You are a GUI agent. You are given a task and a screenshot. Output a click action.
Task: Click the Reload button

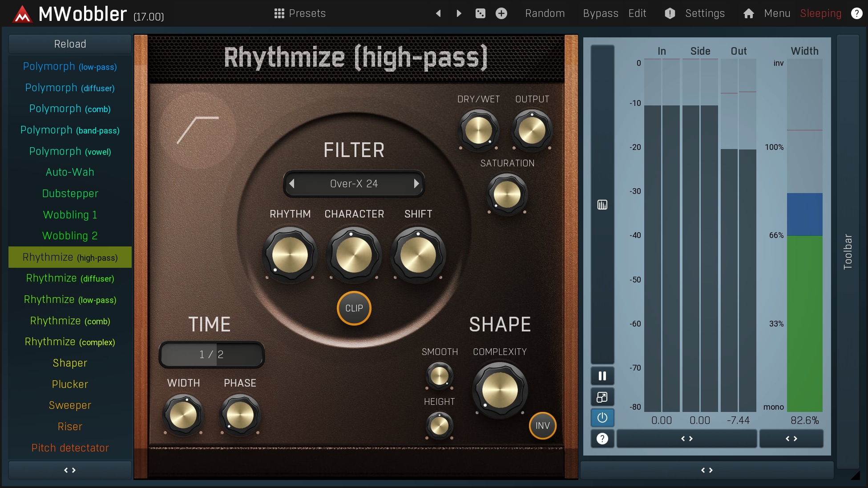[x=70, y=44]
